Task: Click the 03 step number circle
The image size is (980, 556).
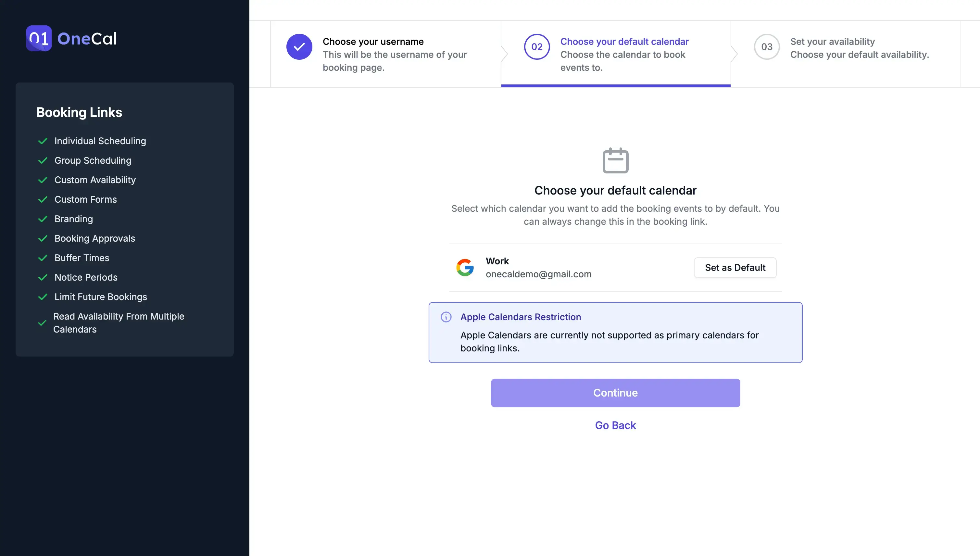Action: tap(766, 46)
